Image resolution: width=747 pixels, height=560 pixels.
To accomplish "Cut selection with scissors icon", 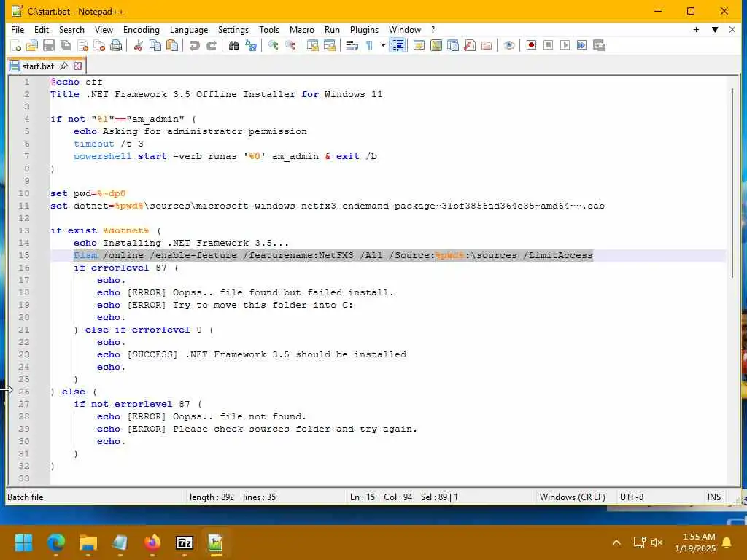I will pyautogui.click(x=138, y=46).
